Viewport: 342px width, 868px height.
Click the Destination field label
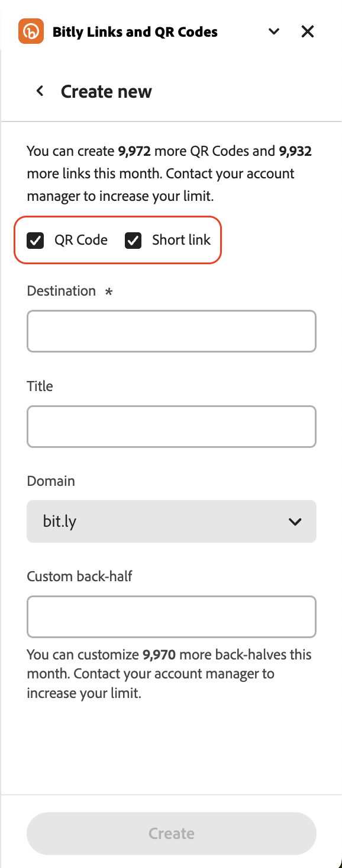point(62,291)
